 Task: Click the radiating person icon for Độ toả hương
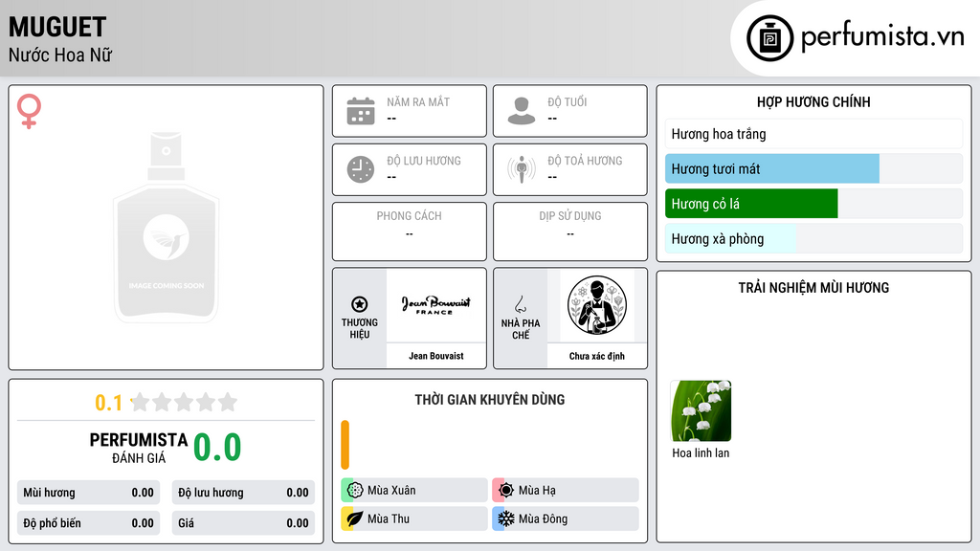point(522,169)
